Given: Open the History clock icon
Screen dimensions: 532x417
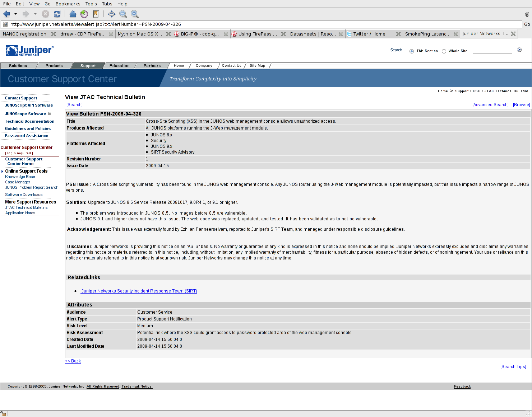Looking at the screenshot, I should 84,14.
